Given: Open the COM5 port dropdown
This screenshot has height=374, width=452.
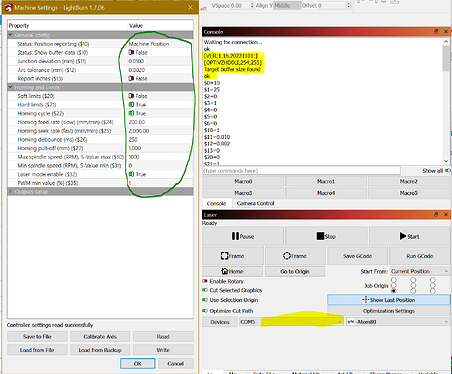Looking at the screenshot, I should (x=291, y=322).
